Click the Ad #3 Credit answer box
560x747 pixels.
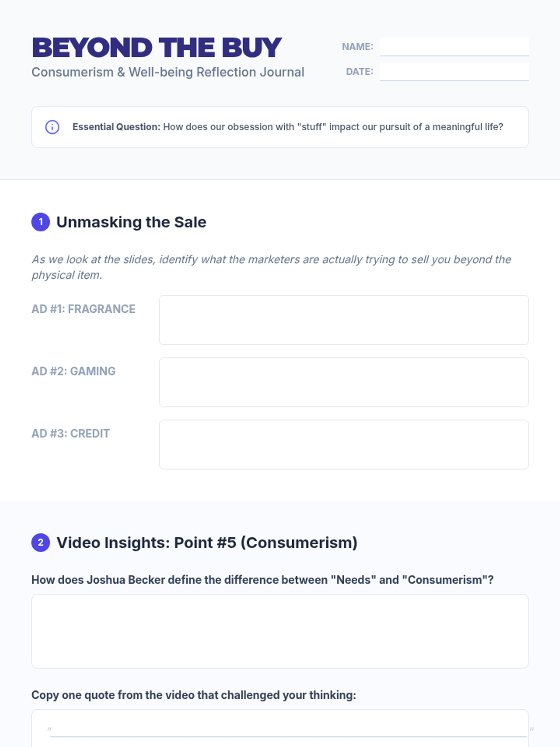[x=343, y=444]
